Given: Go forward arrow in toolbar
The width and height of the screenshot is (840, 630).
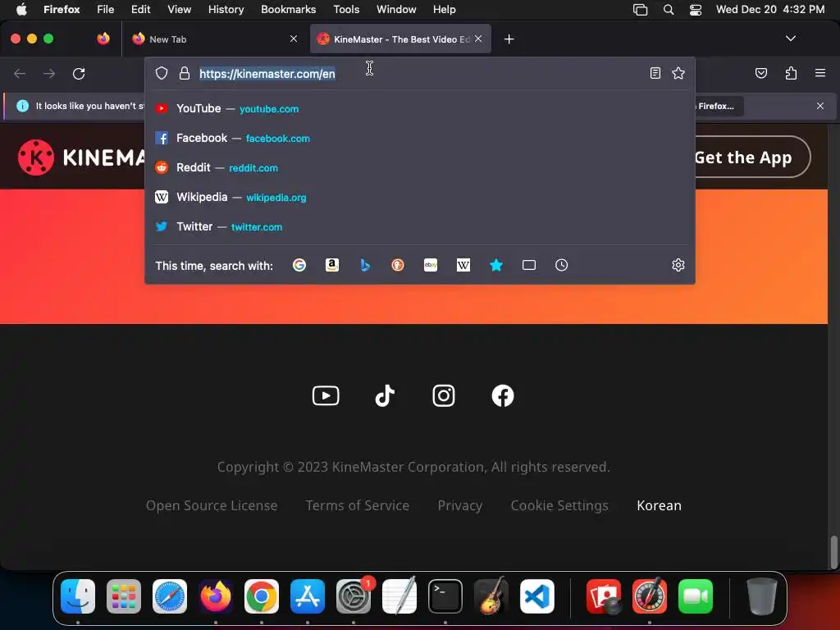Looking at the screenshot, I should (x=49, y=73).
